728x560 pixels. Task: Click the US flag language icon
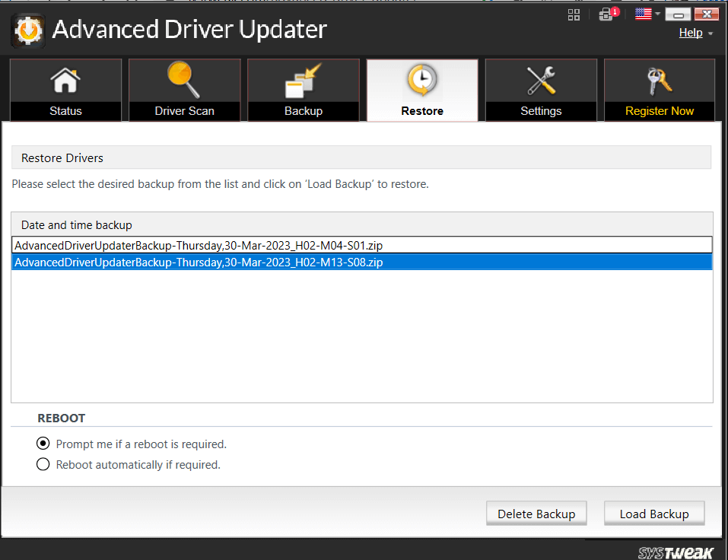[643, 14]
